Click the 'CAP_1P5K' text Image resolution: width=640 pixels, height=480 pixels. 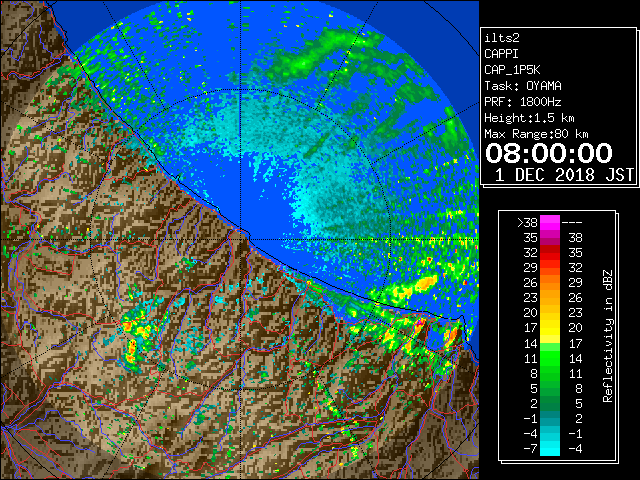pyautogui.click(x=512, y=70)
